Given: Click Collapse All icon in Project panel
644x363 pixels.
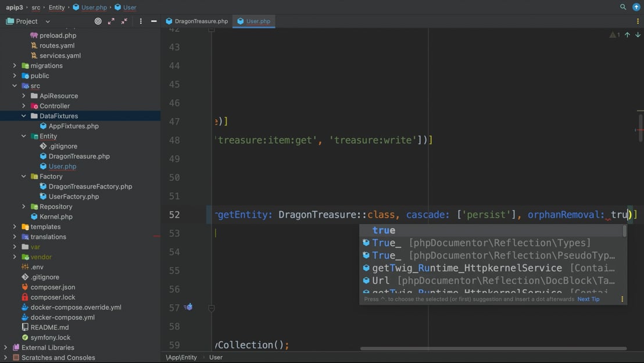Looking at the screenshot, I should pos(124,22).
